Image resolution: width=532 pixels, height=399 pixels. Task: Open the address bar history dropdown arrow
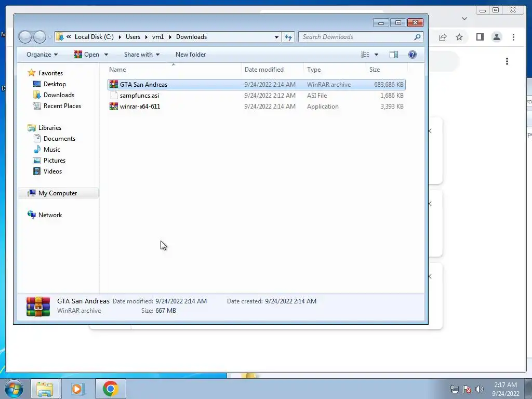coord(276,37)
